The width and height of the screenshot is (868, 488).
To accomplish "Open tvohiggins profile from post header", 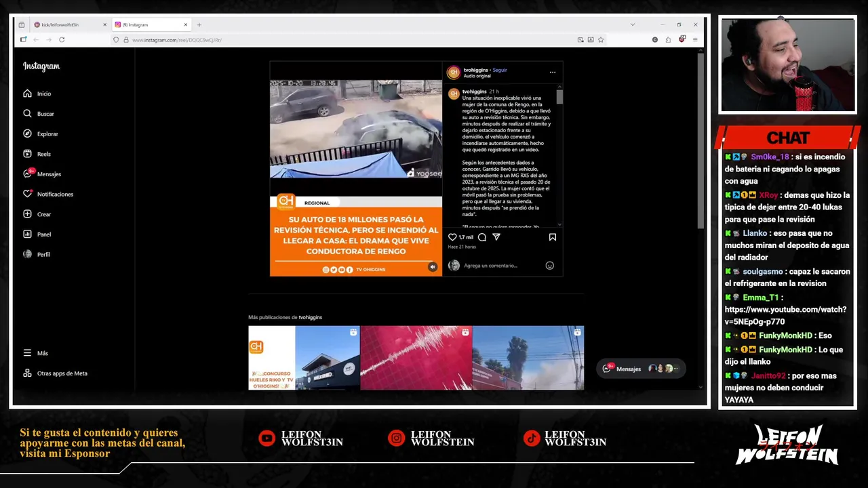I will pyautogui.click(x=475, y=70).
